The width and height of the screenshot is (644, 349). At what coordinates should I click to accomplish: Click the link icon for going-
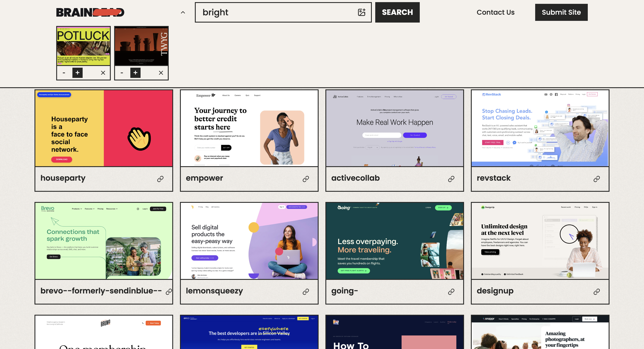451,292
